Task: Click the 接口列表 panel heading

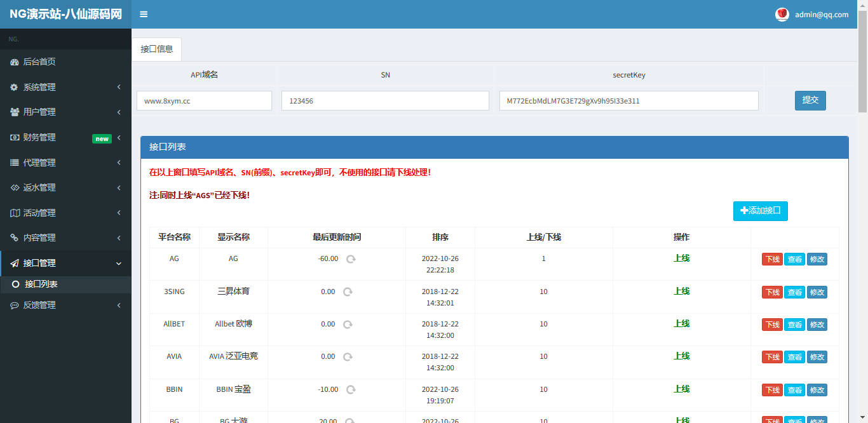Action: click(x=494, y=147)
